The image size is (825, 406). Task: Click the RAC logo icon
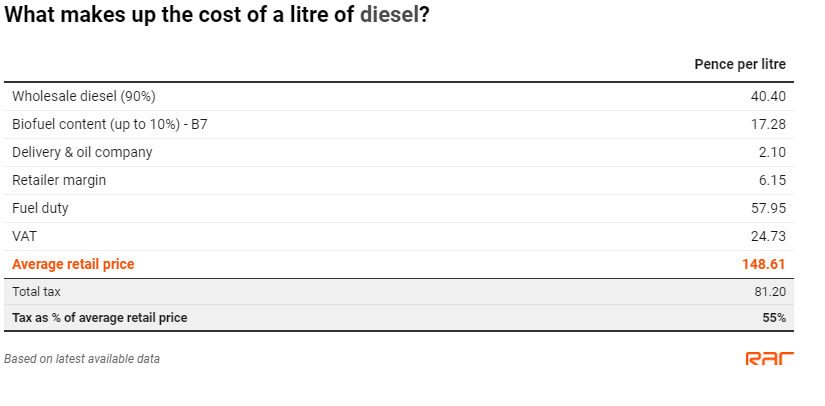(x=769, y=359)
